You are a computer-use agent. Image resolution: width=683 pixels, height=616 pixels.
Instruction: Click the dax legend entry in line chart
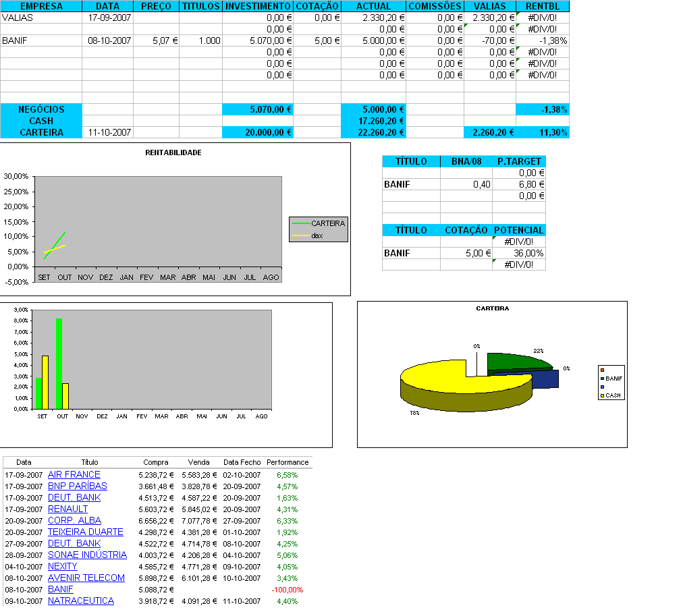(x=308, y=235)
